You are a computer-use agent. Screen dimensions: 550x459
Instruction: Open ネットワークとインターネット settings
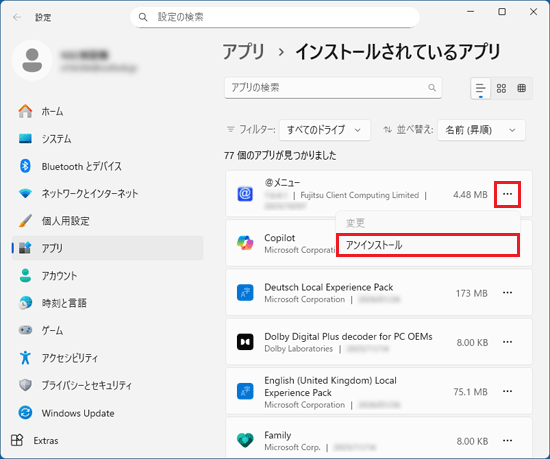pyautogui.click(x=107, y=193)
